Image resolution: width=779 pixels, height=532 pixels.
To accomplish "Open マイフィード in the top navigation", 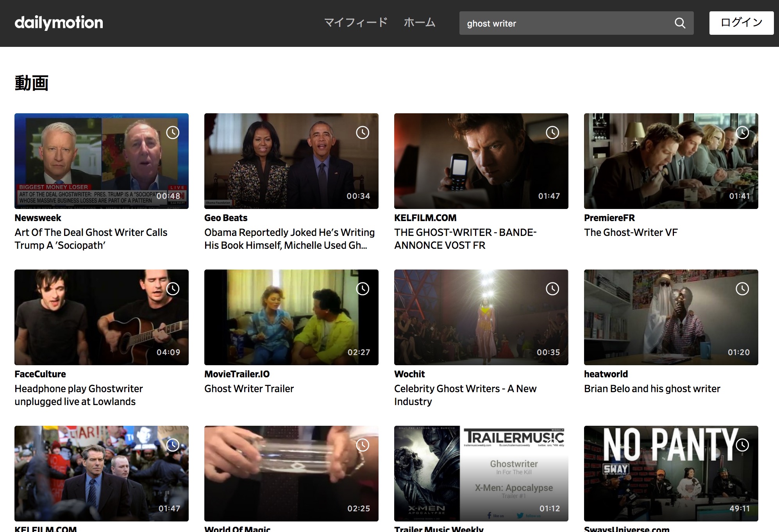I will [356, 23].
